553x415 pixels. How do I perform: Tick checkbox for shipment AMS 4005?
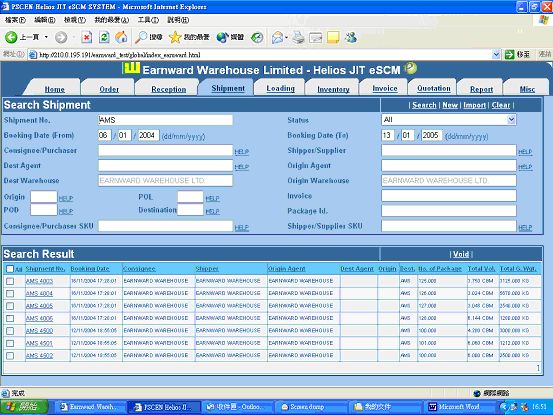(10, 306)
